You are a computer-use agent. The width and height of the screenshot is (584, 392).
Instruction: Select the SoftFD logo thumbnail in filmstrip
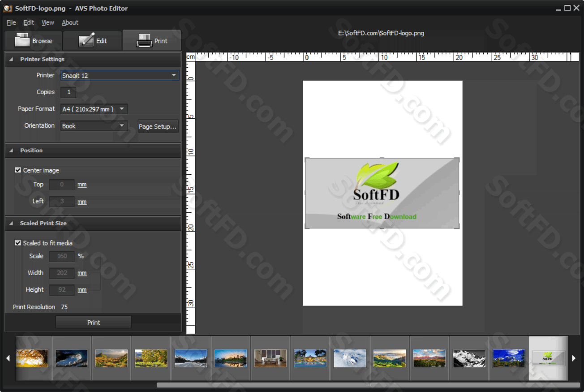548,358
